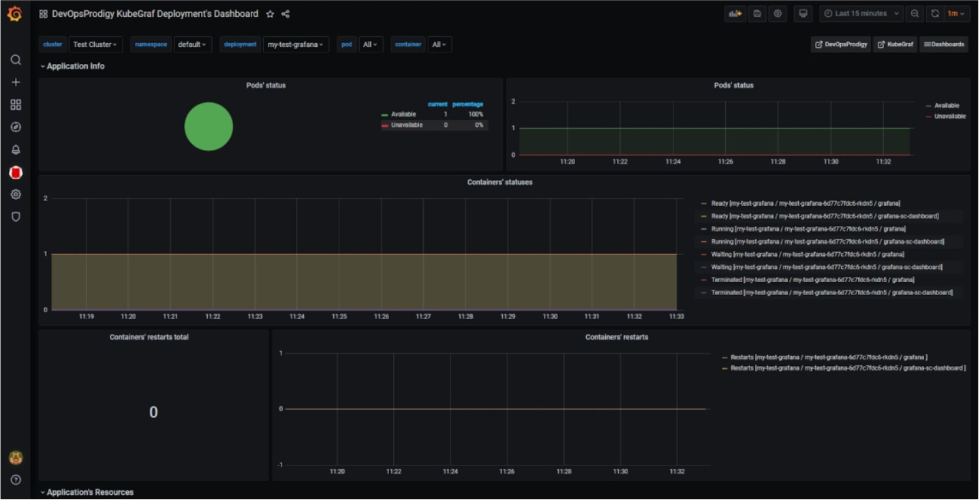Click the Grafana logo home icon
Screen dimensions: 980x503
(x=14, y=14)
